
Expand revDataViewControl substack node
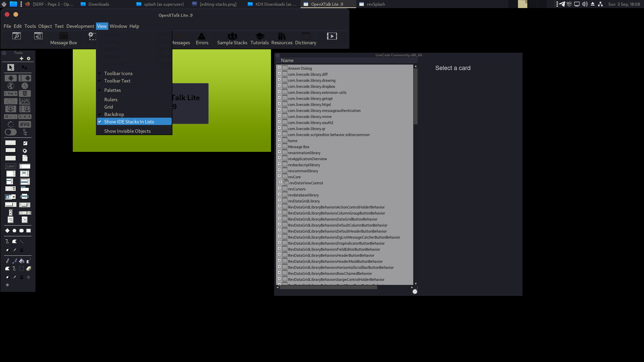[281, 182]
